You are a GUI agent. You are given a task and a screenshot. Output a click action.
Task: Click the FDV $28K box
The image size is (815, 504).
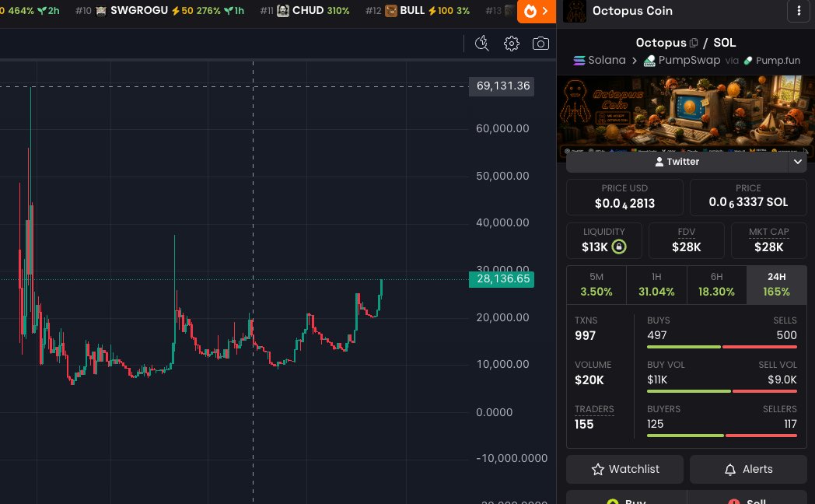[x=686, y=240]
